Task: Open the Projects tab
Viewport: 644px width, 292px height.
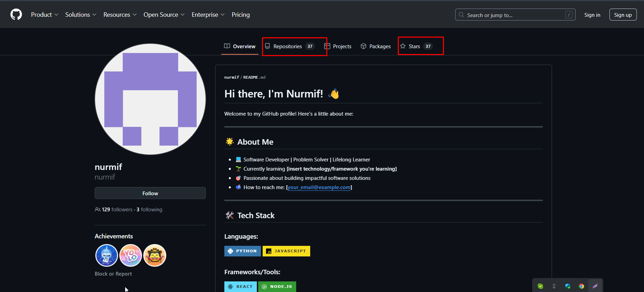Action: (x=338, y=46)
